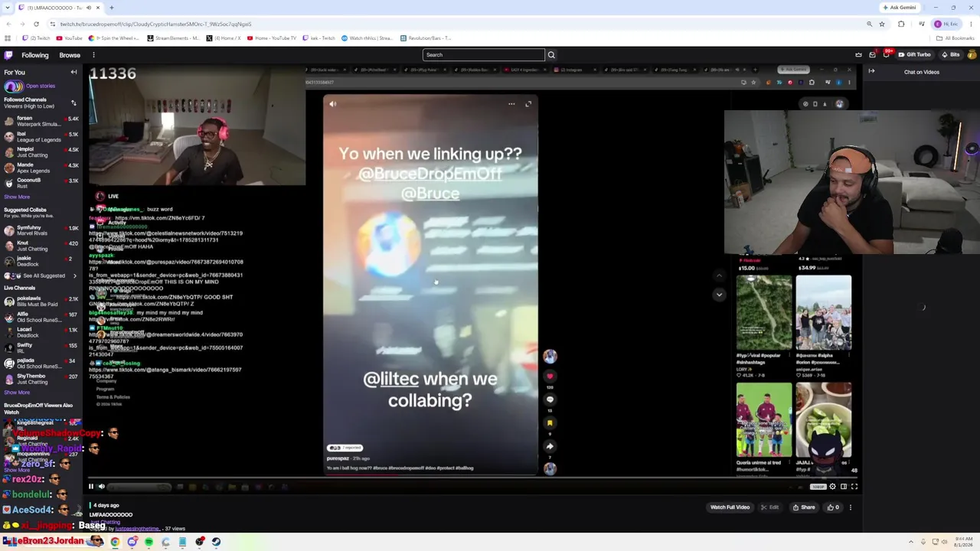The height and width of the screenshot is (551, 980).
Task: Open the Bits menu
Action: coord(950,55)
